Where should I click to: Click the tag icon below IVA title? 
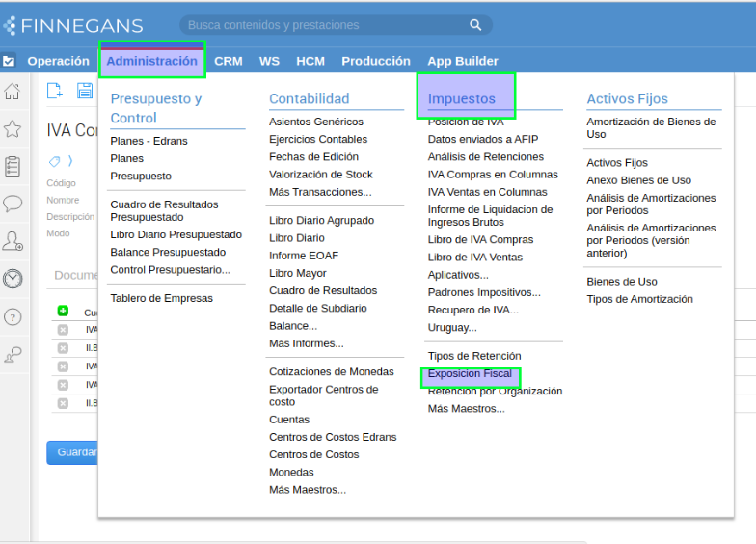tap(54, 161)
